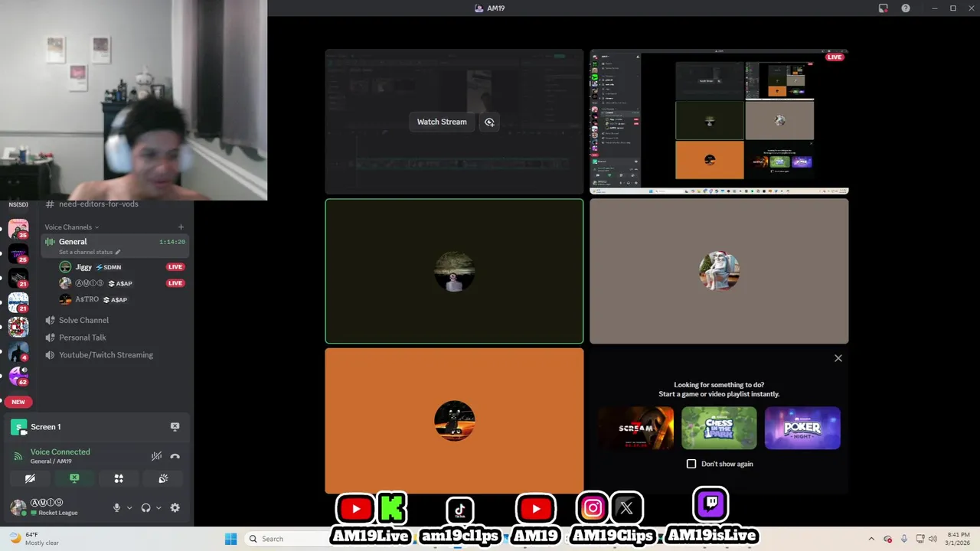This screenshot has width=980, height=551.
Task: Select the orange participant tile
Action: 454,420
